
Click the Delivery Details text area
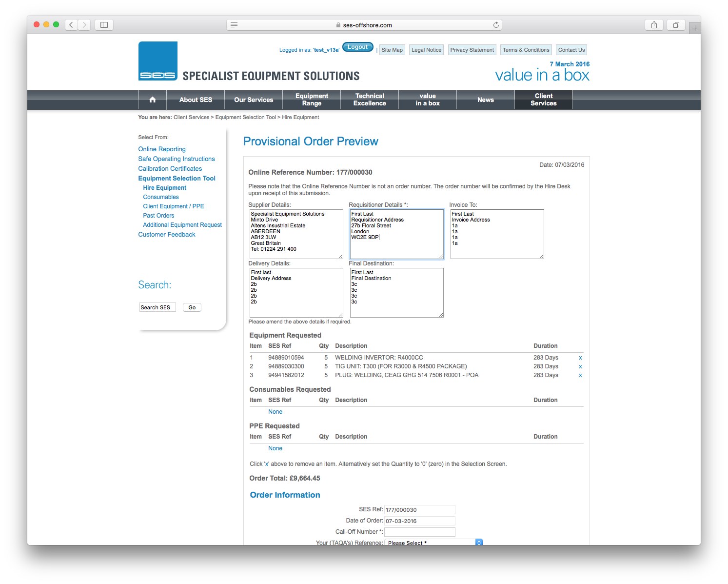pos(296,293)
